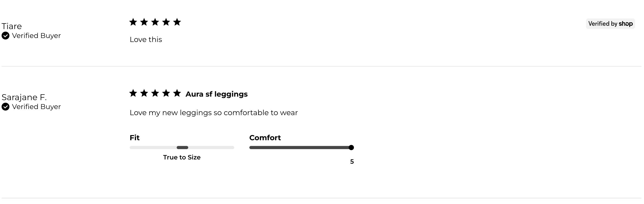Click the Comfort score number 5
Image resolution: width=644 pixels, height=204 pixels.
click(352, 162)
